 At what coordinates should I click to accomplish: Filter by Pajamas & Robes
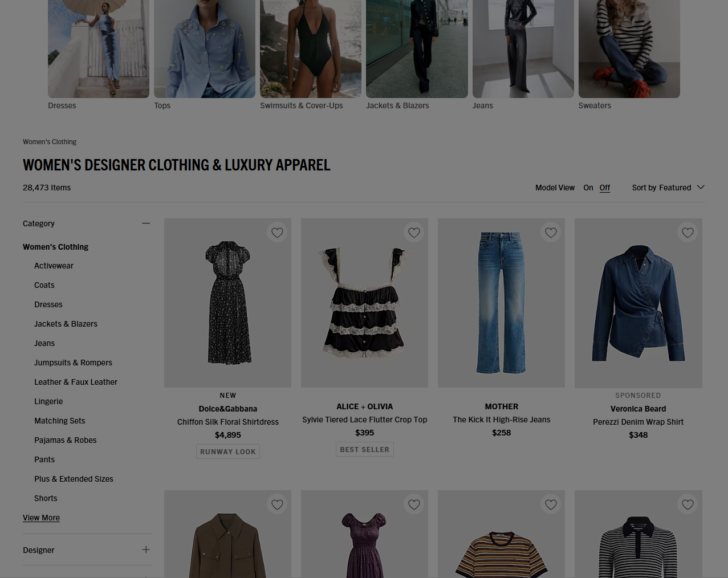pos(65,440)
